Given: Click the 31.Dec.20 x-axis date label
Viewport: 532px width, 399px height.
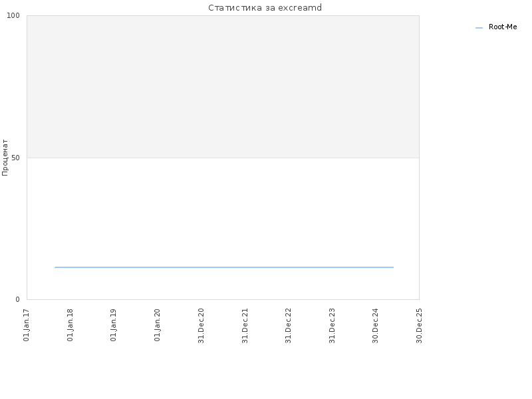Looking at the screenshot, I should point(201,325).
